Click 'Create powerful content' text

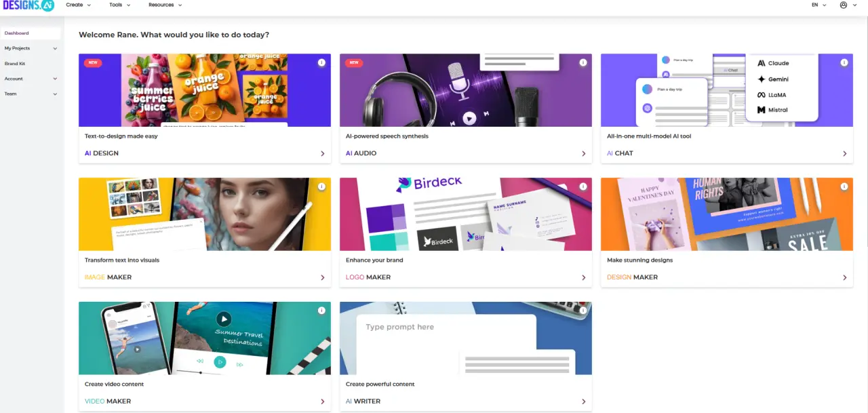coord(380,385)
